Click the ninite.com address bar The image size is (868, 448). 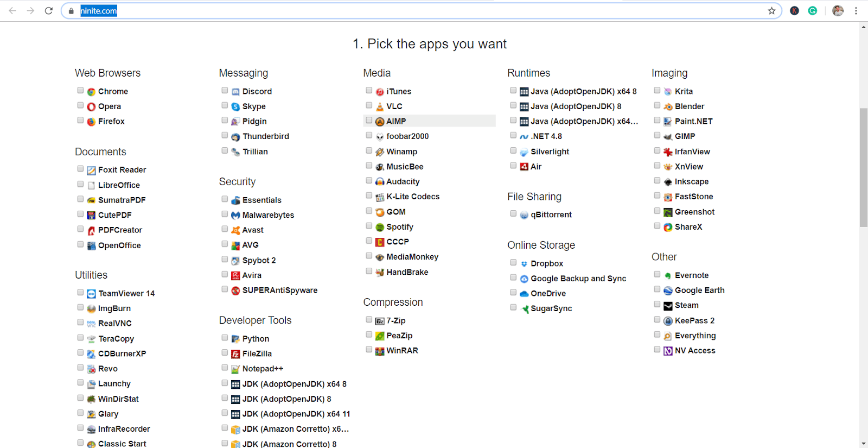pos(421,11)
